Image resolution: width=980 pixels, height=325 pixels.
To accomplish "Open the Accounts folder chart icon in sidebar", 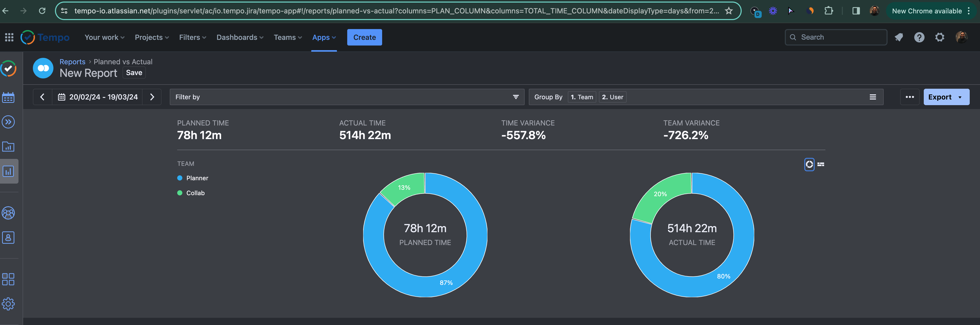I will click(8, 147).
